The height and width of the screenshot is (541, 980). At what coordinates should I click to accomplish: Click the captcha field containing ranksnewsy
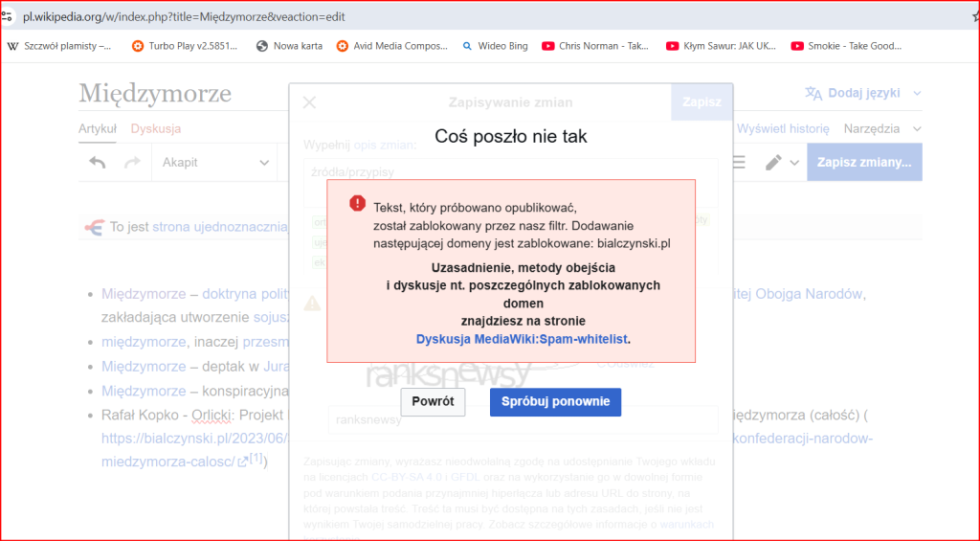pyautogui.click(x=522, y=419)
